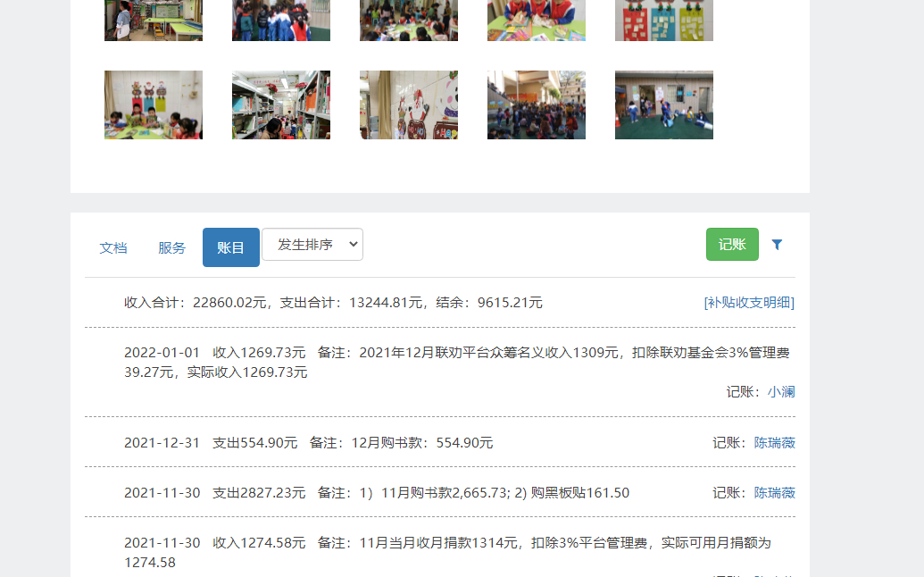The height and width of the screenshot is (577, 924).
Task: Expand the 发生排序 sort dropdown
Action: [312, 245]
